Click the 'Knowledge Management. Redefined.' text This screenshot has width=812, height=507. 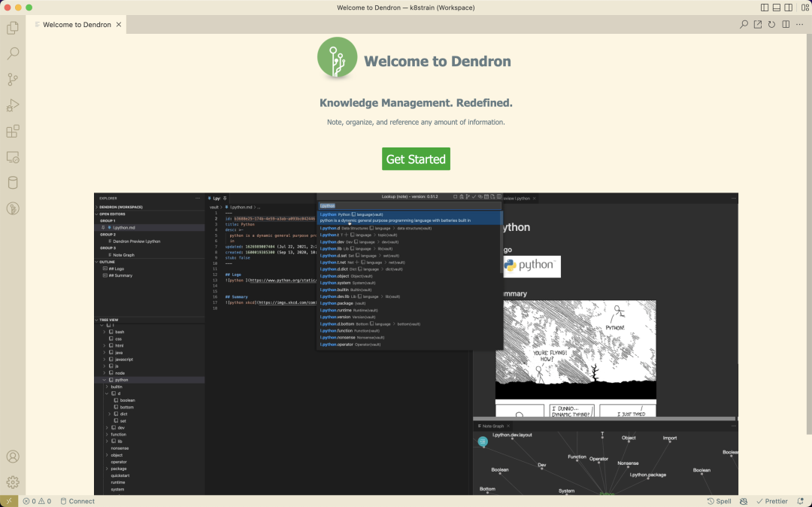coord(416,102)
